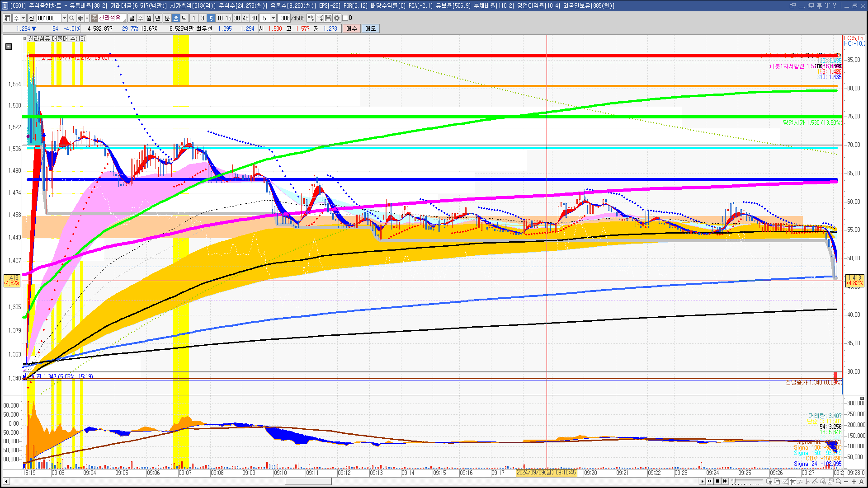The width and height of the screenshot is (868, 488).
Task: Select the 10 interval tab
Action: (220, 18)
